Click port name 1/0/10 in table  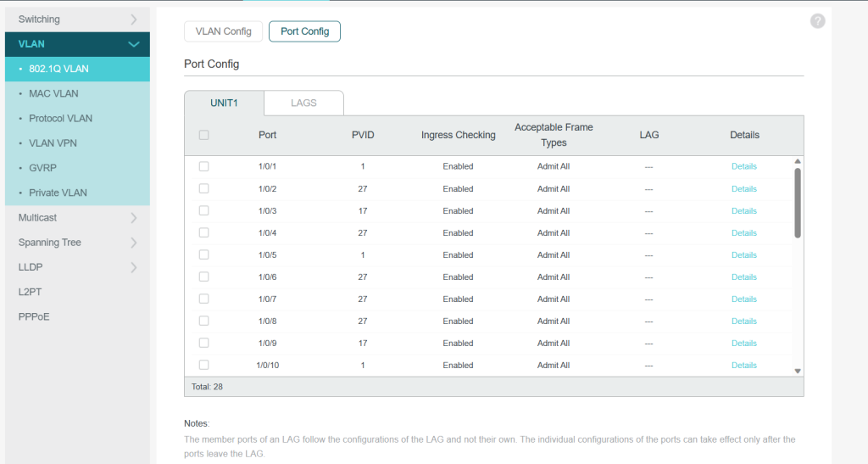coord(267,366)
